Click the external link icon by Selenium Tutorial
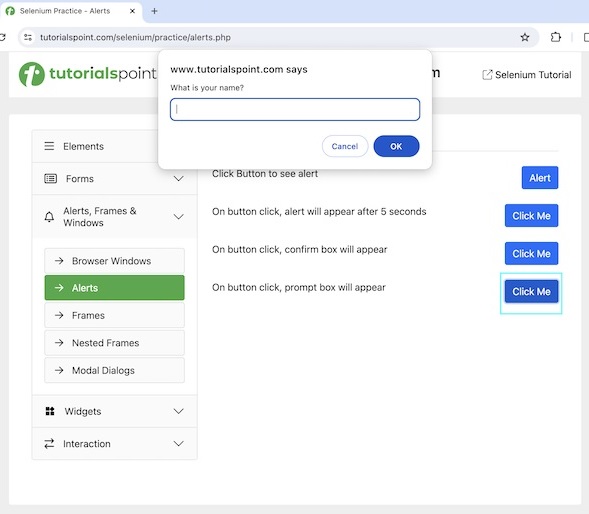The image size is (589, 514). (x=487, y=75)
